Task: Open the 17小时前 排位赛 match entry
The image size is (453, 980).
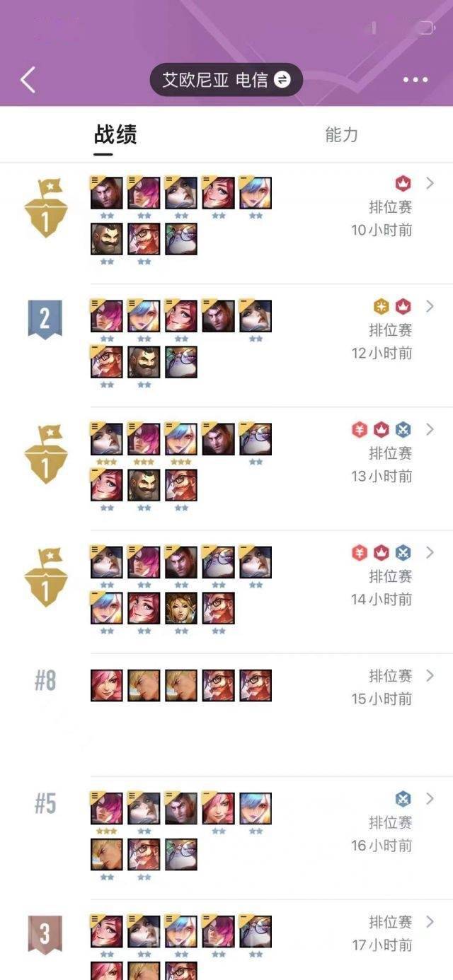Action: click(226, 940)
